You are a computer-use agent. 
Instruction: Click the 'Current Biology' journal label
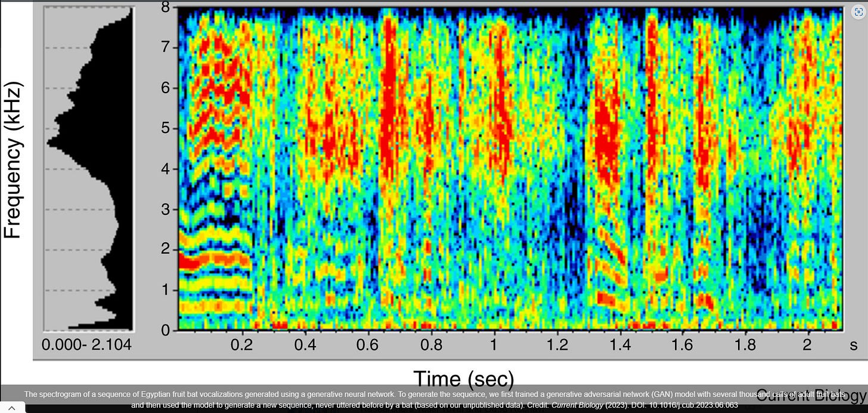(x=811, y=395)
